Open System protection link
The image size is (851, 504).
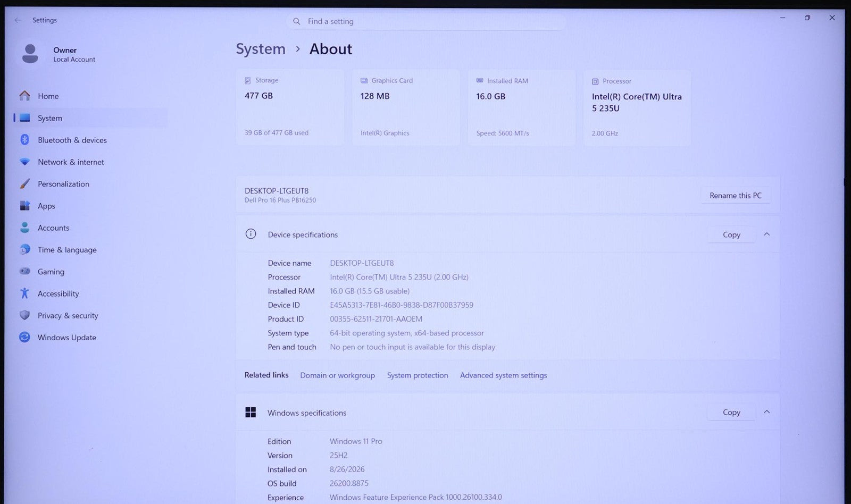[418, 375]
